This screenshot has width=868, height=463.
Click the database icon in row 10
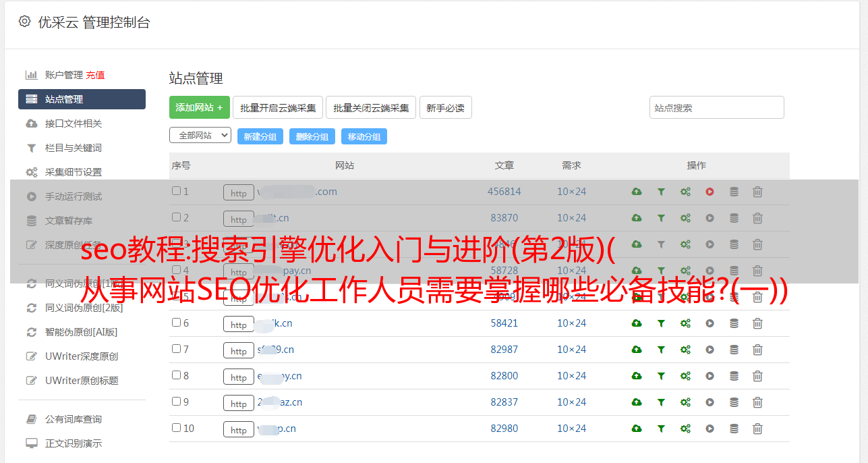click(734, 429)
